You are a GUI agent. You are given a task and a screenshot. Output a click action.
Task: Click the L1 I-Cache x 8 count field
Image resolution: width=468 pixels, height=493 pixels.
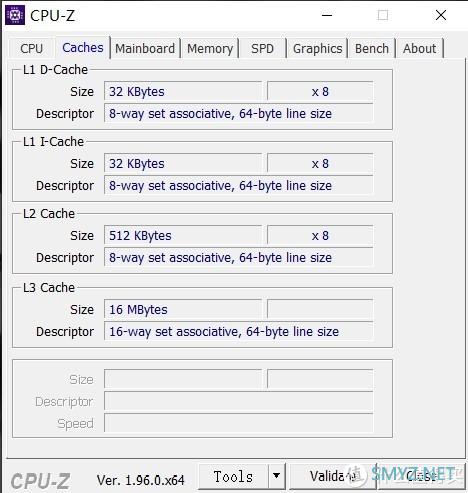click(320, 164)
